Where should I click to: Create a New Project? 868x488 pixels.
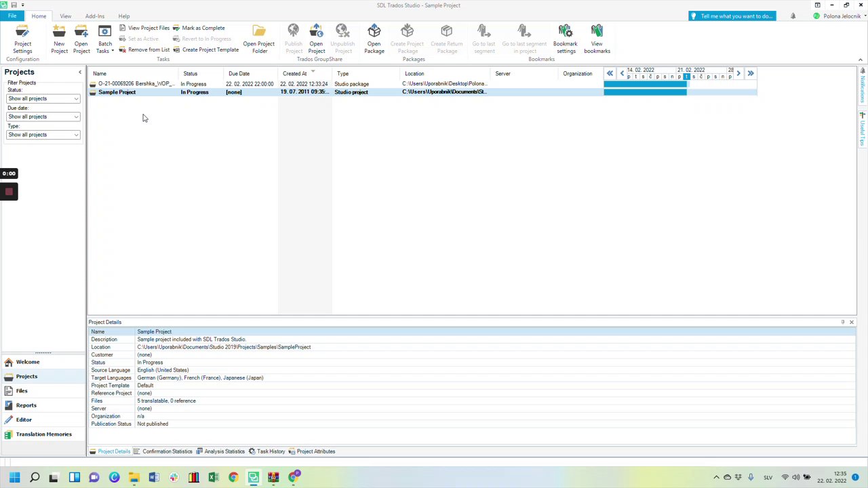point(59,39)
